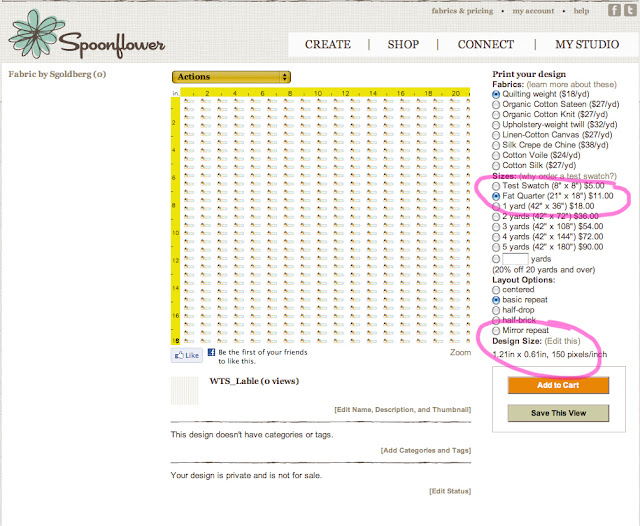Select half-brick layout

(x=496, y=321)
